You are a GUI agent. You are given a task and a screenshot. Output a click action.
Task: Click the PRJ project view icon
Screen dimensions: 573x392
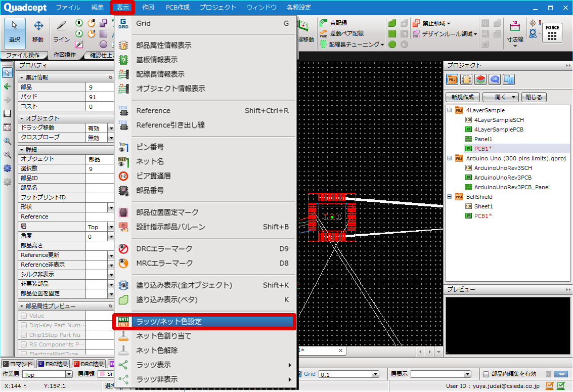(452, 79)
